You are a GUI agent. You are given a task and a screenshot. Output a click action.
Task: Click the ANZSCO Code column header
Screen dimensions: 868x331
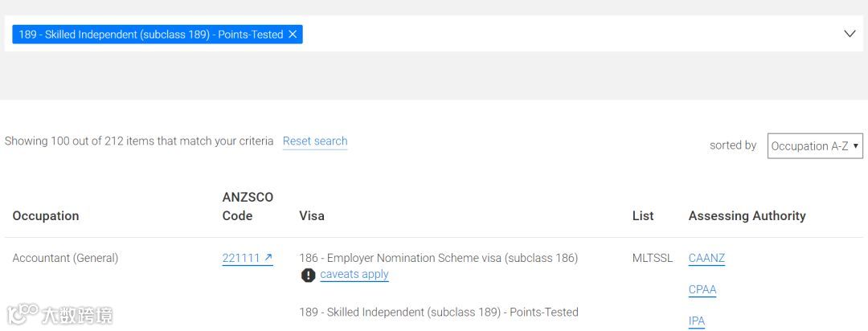(x=248, y=206)
